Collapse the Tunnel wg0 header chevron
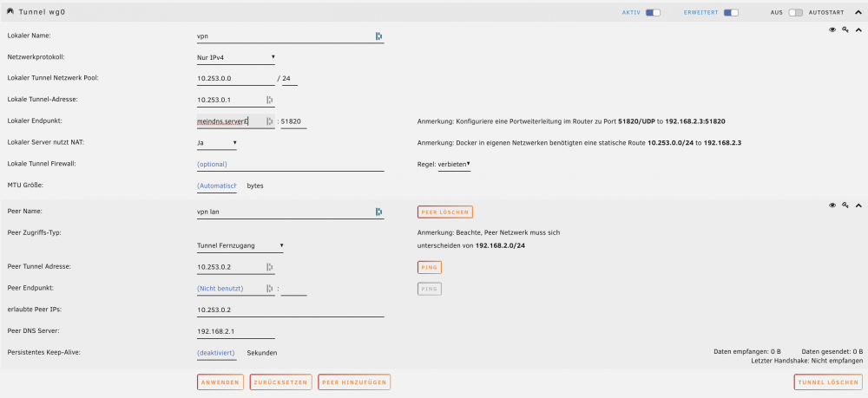 point(858,12)
